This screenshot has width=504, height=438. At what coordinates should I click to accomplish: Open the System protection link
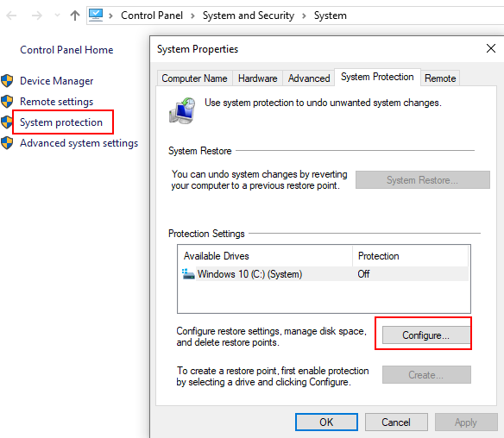[x=61, y=122]
